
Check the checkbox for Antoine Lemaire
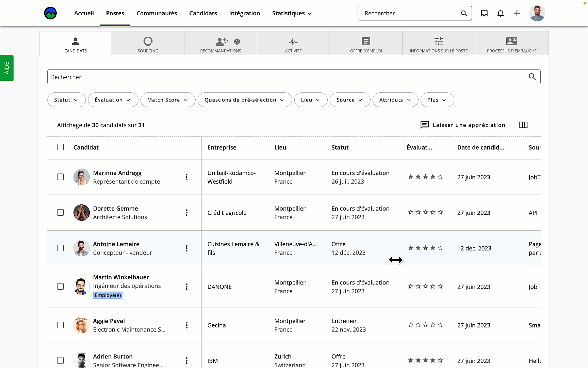click(60, 248)
